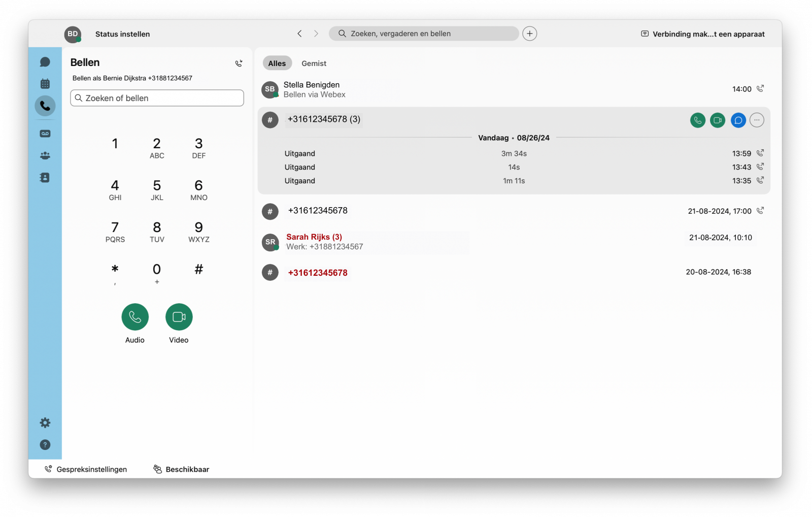
Task: Click the plus button next to search
Action: point(529,34)
